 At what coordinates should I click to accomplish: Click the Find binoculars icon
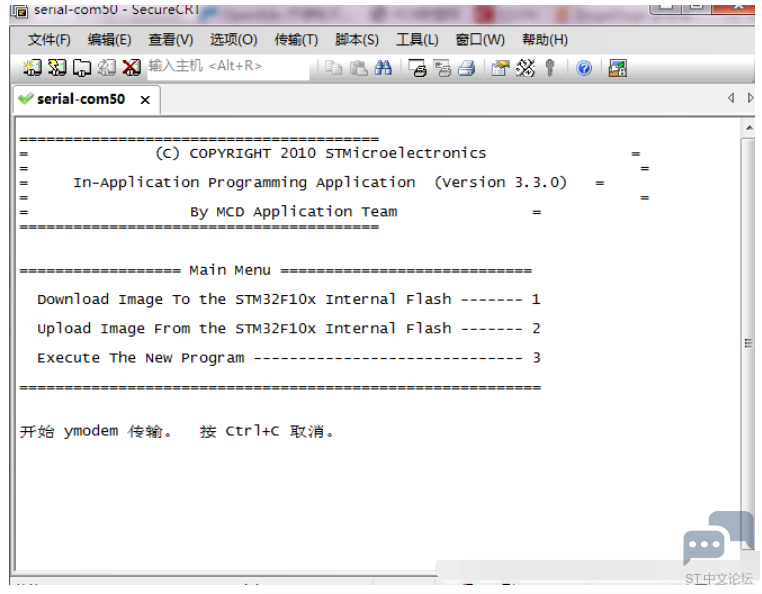(x=383, y=68)
